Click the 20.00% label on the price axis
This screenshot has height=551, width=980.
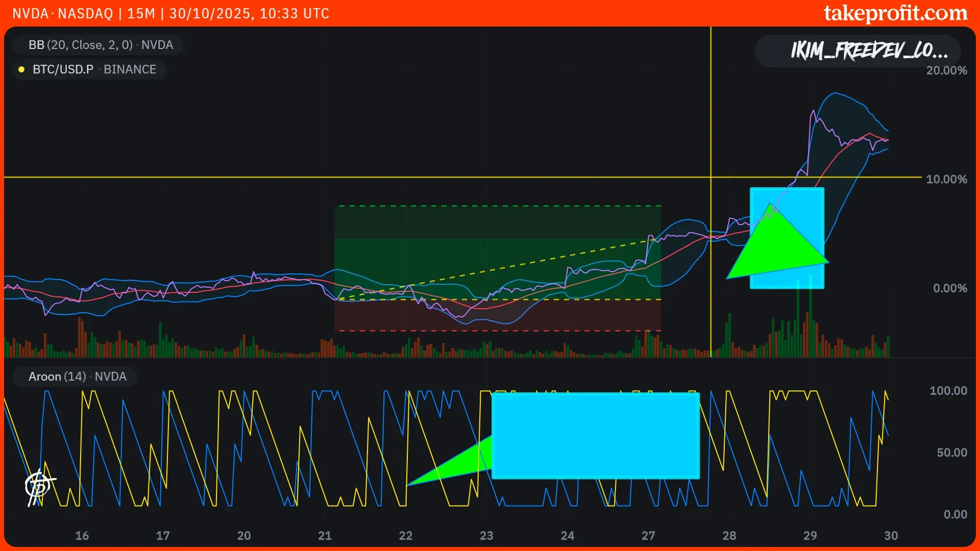(x=946, y=70)
